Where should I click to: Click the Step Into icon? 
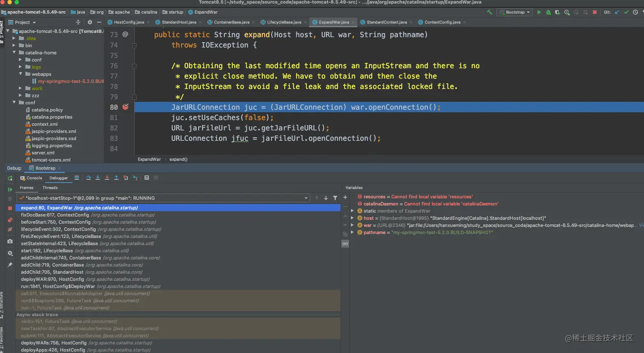click(x=98, y=178)
